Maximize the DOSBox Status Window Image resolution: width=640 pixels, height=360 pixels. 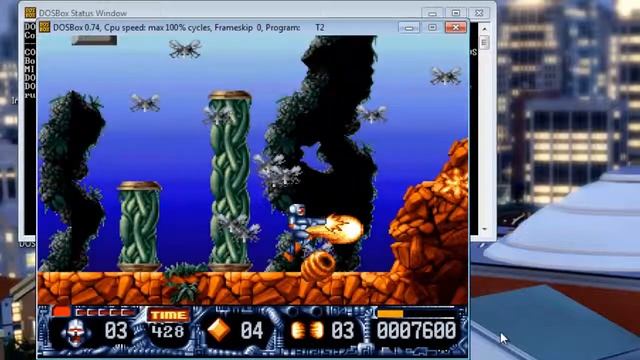tap(456, 13)
